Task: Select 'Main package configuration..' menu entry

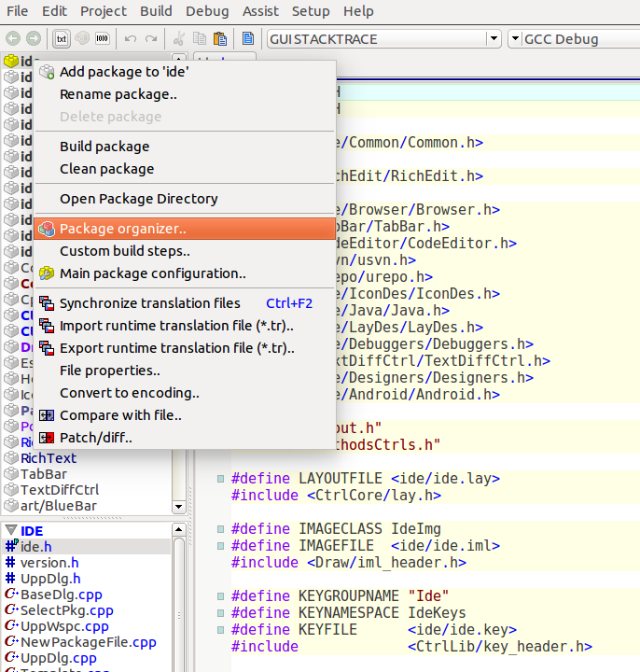Action: click(x=152, y=273)
